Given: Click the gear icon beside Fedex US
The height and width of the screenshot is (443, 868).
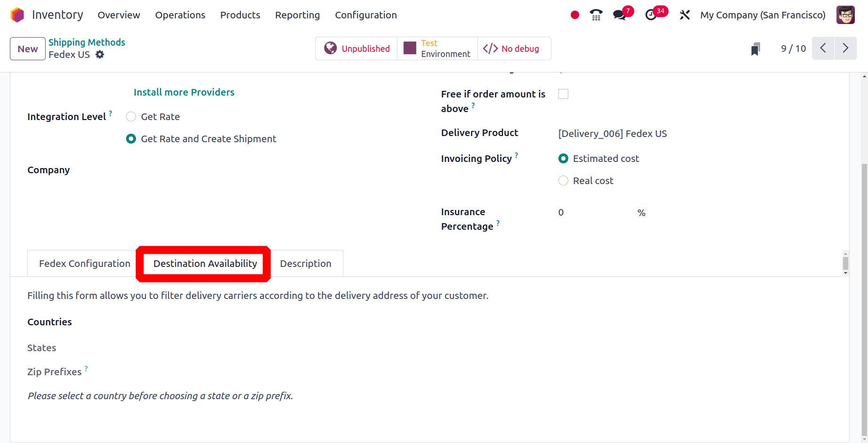Looking at the screenshot, I should click(100, 55).
